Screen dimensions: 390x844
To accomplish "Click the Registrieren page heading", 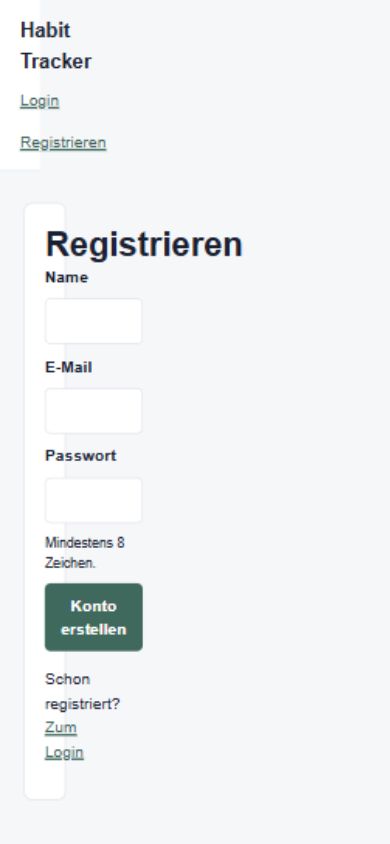I will pyautogui.click(x=144, y=244).
